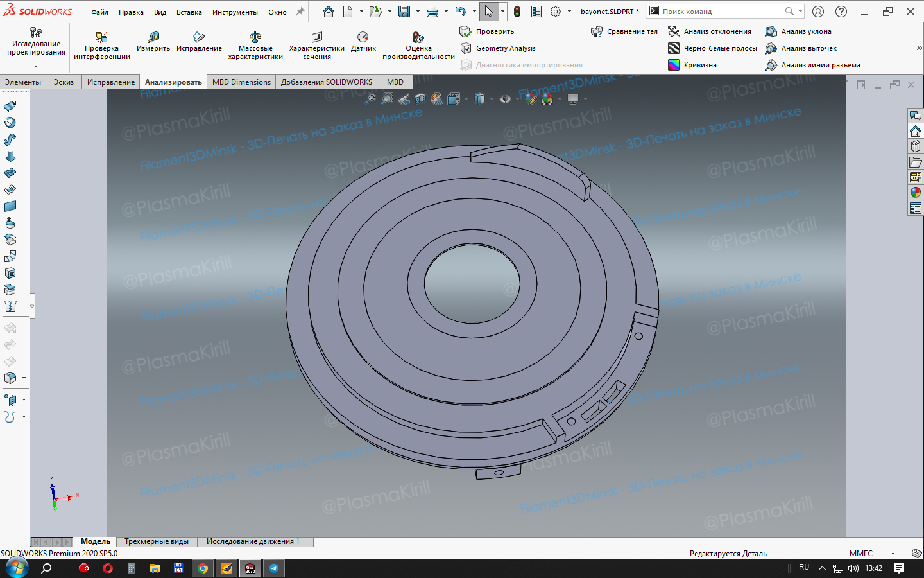Image resolution: width=924 pixels, height=578 pixels.
Task: Expand Display Style dropdown arrow
Action: pyautogui.click(x=492, y=99)
